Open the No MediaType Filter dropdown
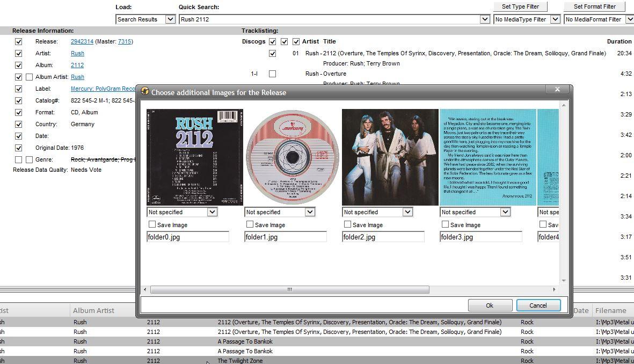Image resolution: width=634 pixels, height=364 pixels. tap(555, 19)
